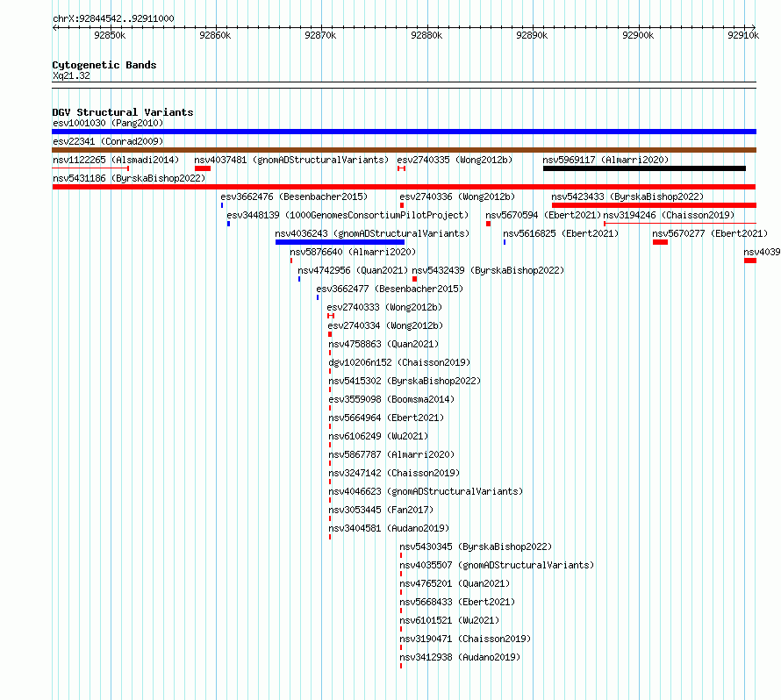Open label nsv4036243 (gnomADStructuralVariants)
This screenshot has width=781, height=700.
pos(372,233)
